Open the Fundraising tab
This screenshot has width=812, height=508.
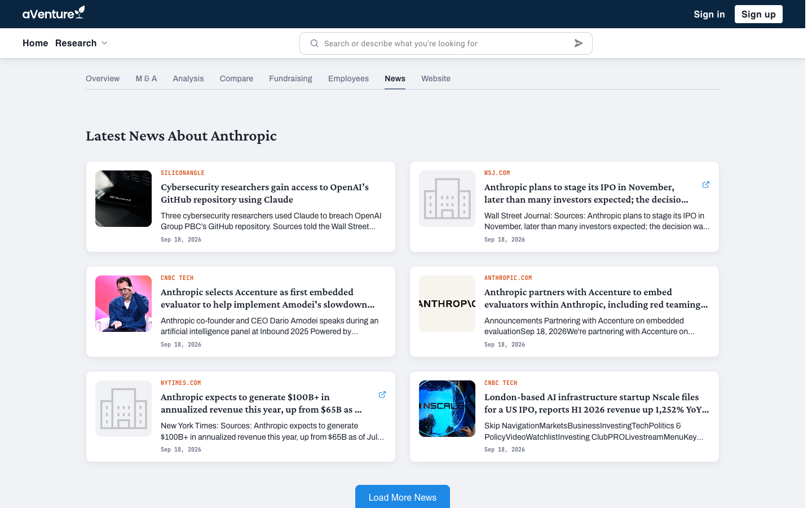click(x=290, y=78)
